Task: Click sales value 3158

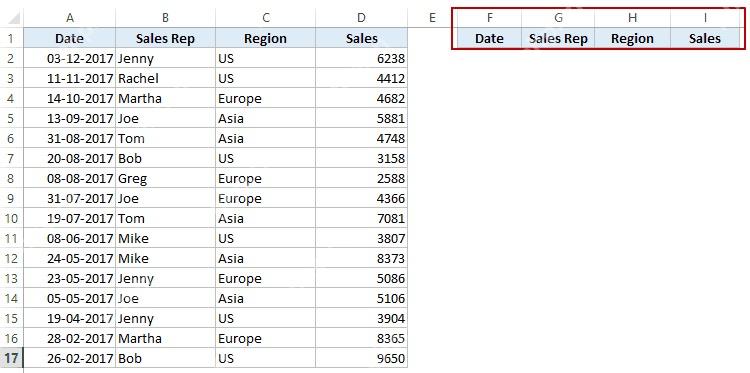Action: (362, 158)
